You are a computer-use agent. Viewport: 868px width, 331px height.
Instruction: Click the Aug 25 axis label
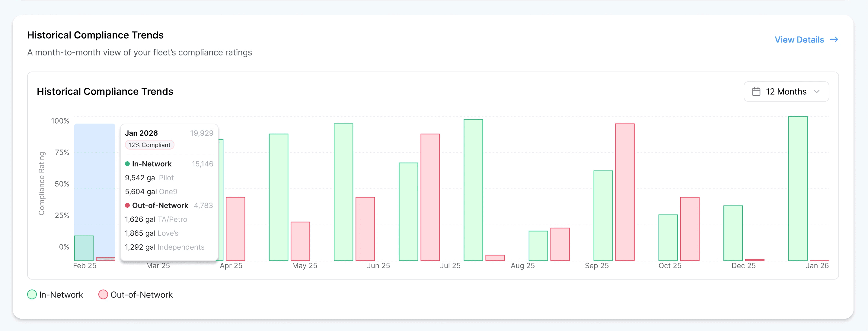click(522, 266)
